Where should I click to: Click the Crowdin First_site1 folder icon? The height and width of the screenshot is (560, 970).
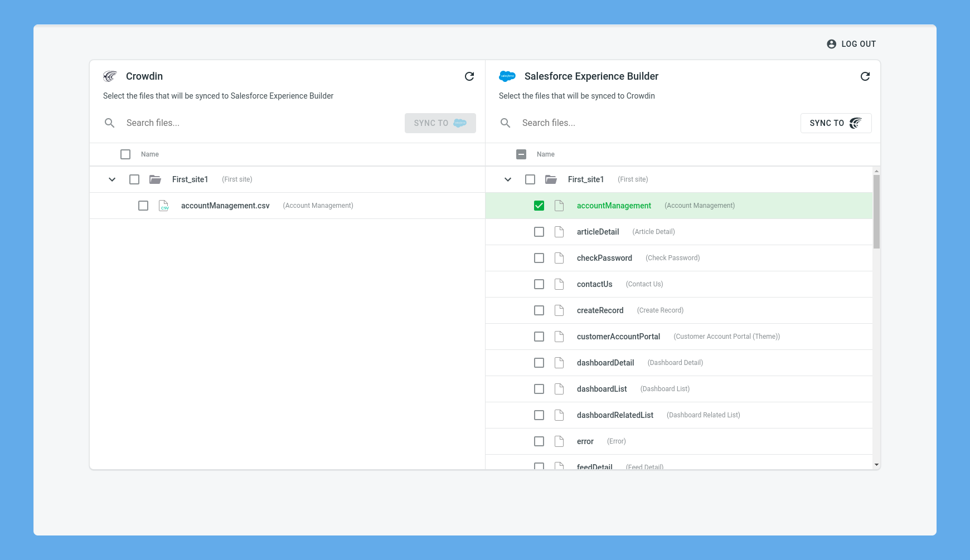tap(156, 179)
